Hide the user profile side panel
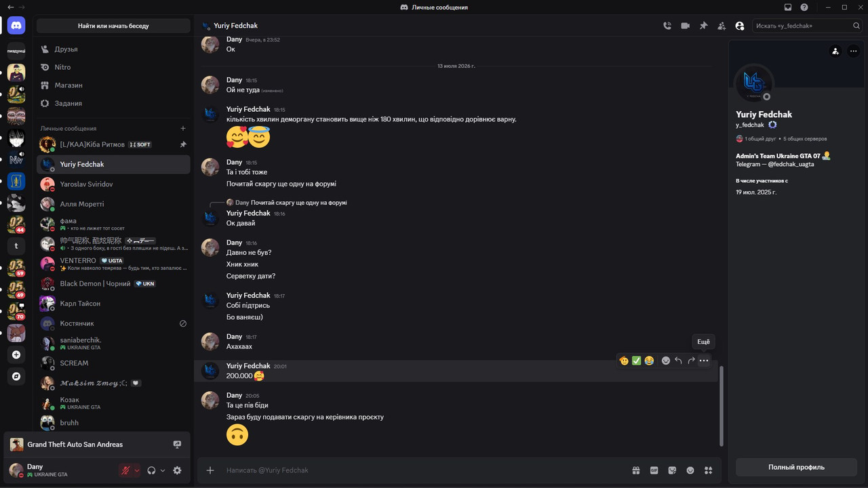The image size is (868, 488). [x=740, y=26]
